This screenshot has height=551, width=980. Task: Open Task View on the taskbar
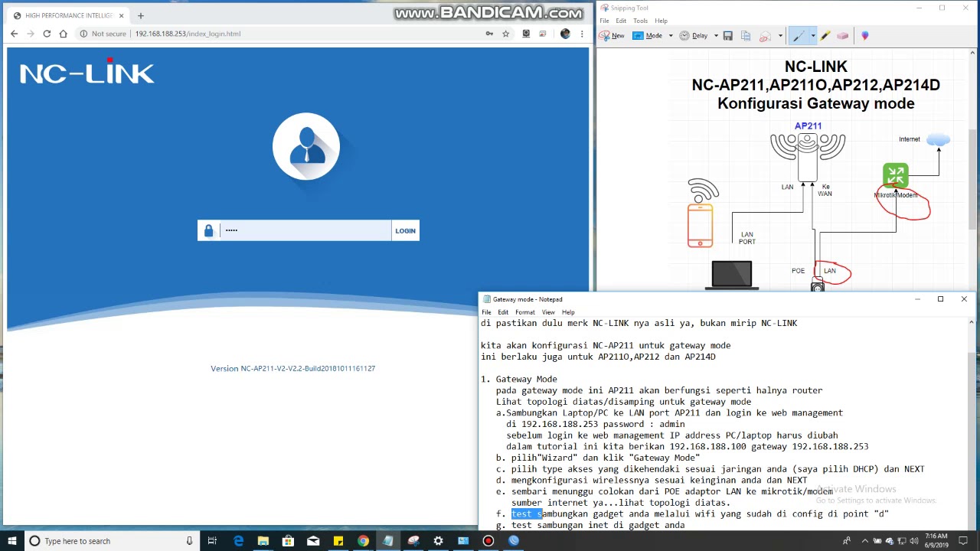pos(212,541)
